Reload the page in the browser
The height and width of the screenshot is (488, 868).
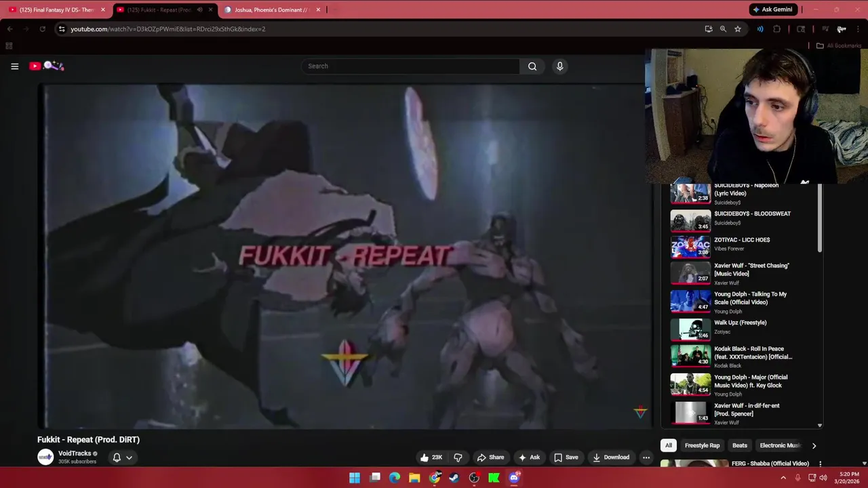pyautogui.click(x=42, y=29)
